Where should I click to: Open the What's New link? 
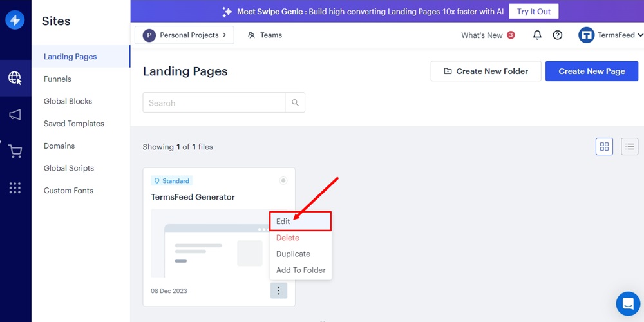482,35
